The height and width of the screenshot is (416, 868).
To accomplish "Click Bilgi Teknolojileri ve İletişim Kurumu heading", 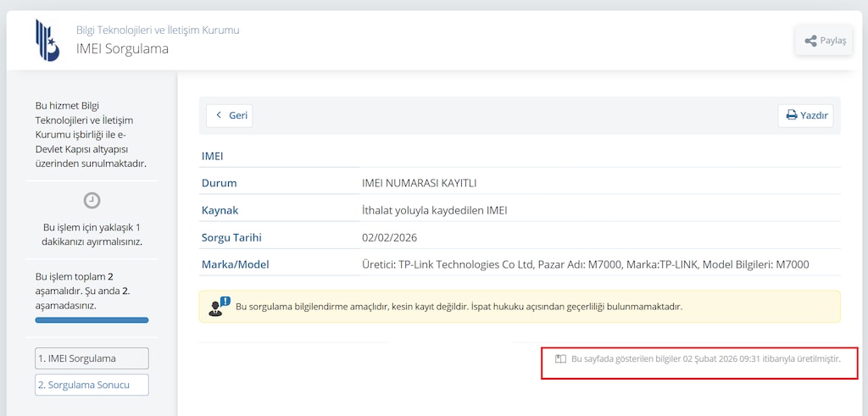I will tap(158, 30).
